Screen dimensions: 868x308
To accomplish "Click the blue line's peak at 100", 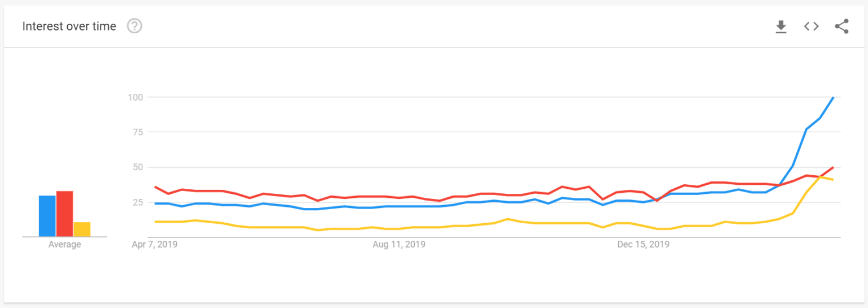I will (x=833, y=98).
